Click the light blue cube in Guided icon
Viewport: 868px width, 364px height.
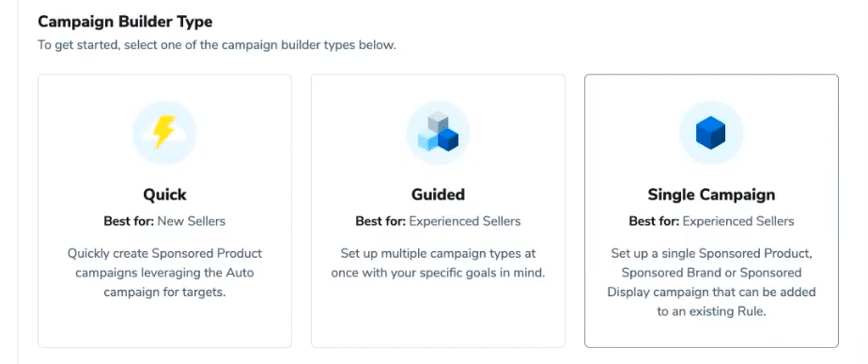tap(427, 141)
